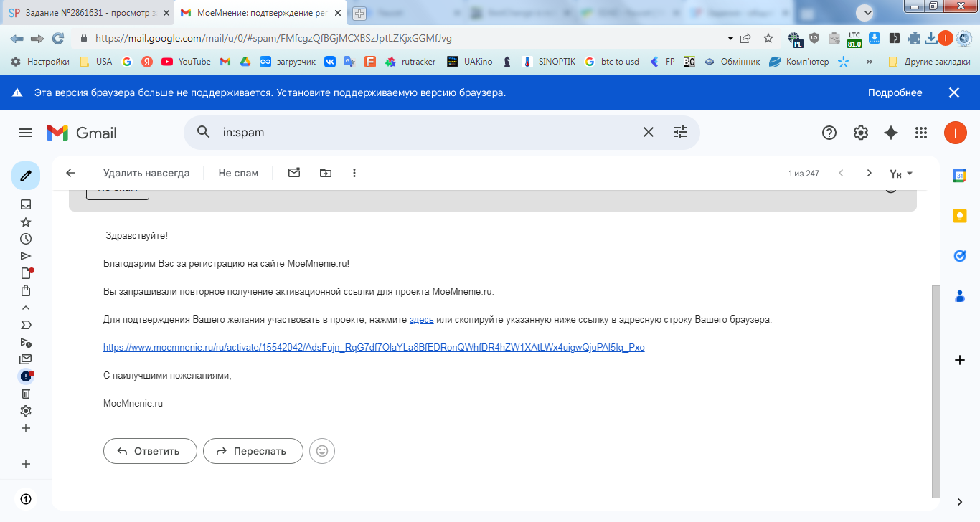Open Google Keep in side panel

click(960, 216)
